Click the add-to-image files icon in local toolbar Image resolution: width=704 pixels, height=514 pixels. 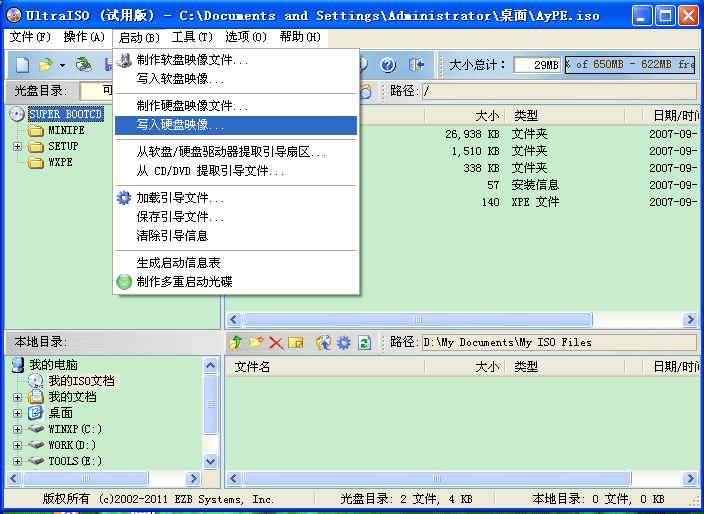tap(323, 343)
